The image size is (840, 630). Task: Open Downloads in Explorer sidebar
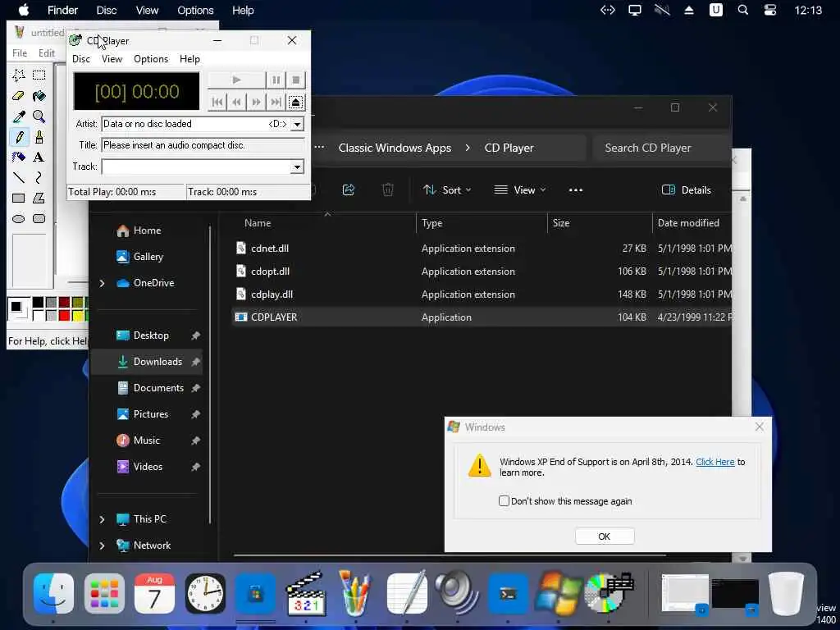point(147,362)
